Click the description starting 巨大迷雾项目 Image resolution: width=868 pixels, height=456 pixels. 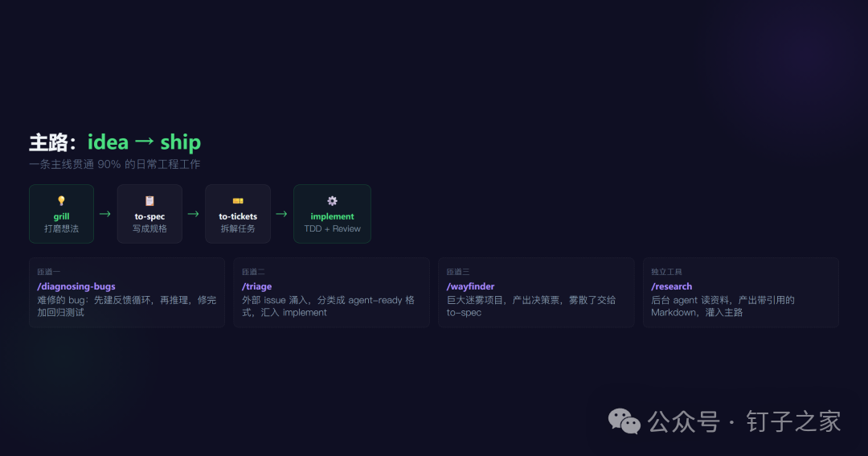click(x=531, y=306)
